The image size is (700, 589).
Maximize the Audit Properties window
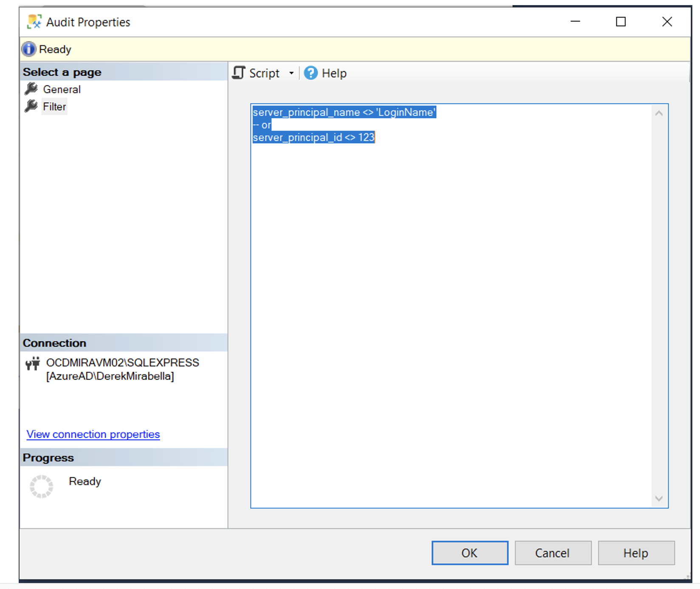(x=621, y=22)
